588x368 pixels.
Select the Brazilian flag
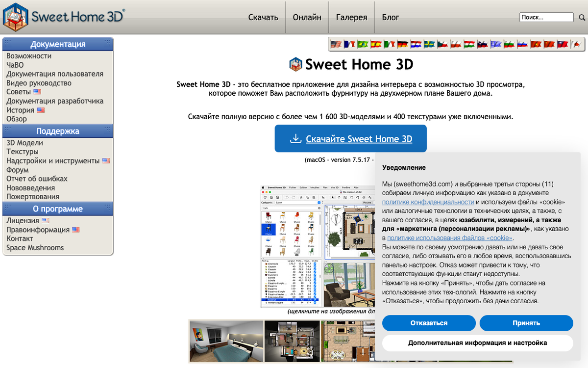coord(362,44)
